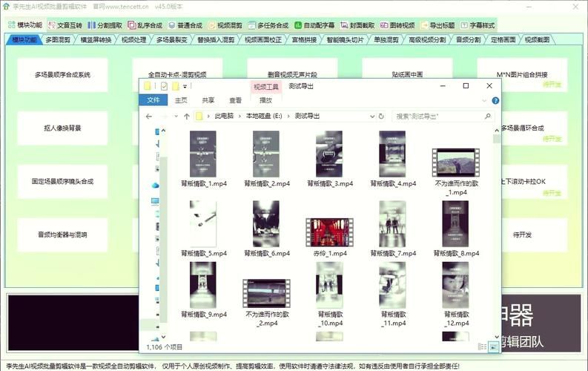
Task: Select 不为谁而作的歌_1.mp4 thumbnail
Action: (x=456, y=162)
